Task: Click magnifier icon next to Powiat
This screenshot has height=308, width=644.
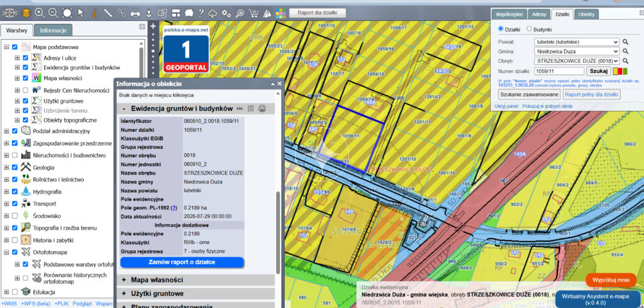Action: [625, 42]
